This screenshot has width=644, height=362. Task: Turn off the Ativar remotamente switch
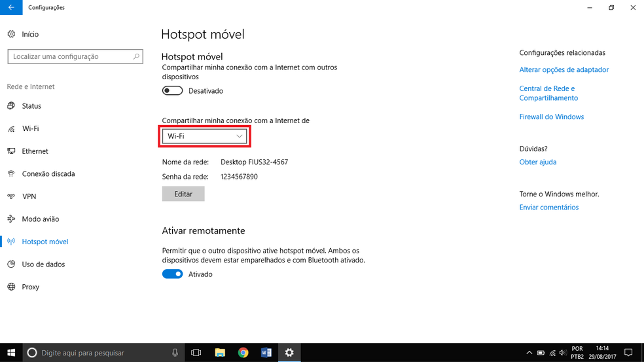[x=173, y=274]
